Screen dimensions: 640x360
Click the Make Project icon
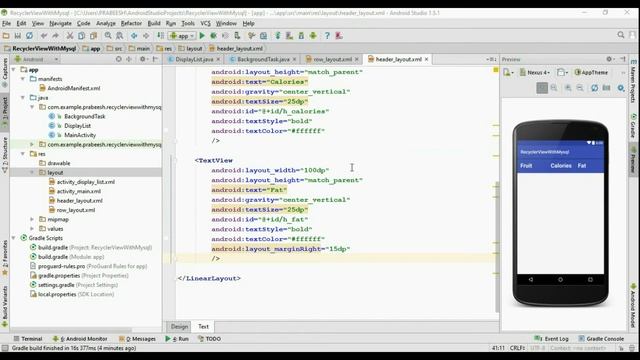click(x=160, y=36)
